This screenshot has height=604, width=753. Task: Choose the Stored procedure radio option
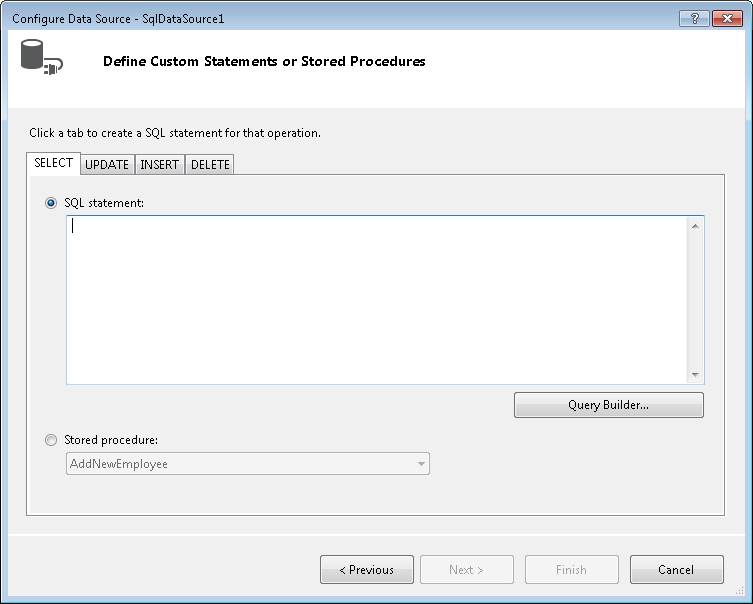[51, 439]
